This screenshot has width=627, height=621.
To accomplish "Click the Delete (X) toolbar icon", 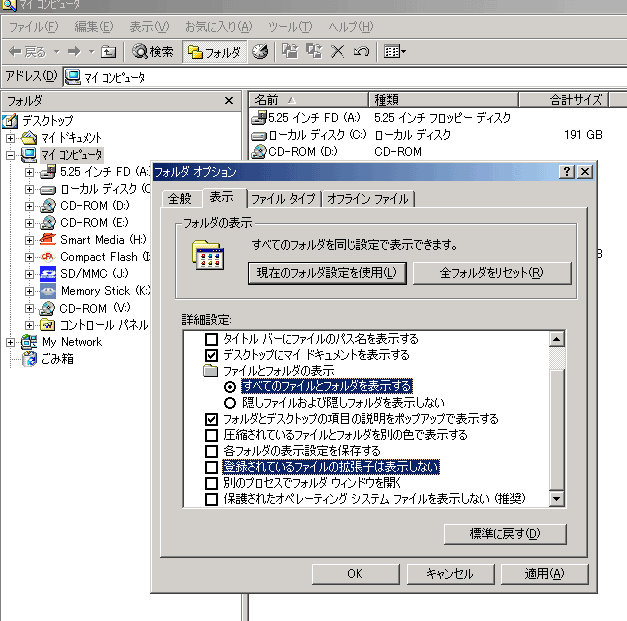I will (338, 52).
